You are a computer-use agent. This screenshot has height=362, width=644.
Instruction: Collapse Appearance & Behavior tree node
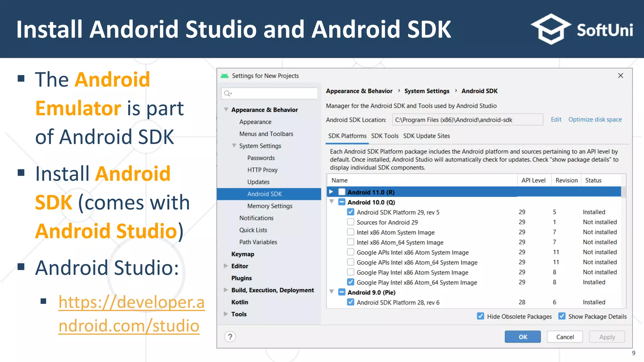[226, 109]
